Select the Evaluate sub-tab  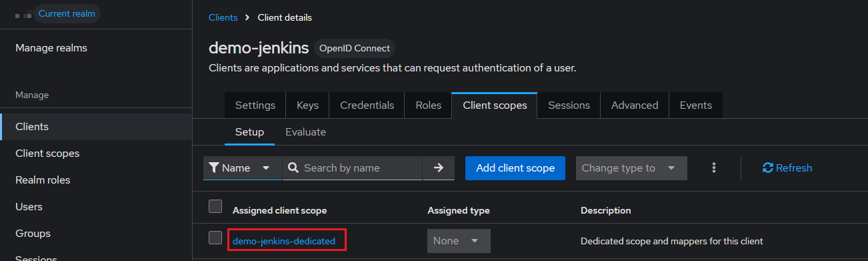(x=305, y=132)
